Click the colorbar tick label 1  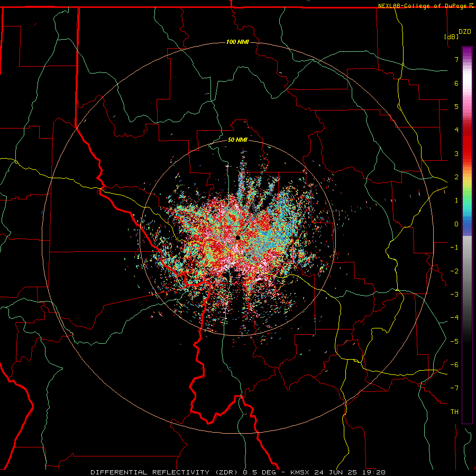click(x=456, y=200)
